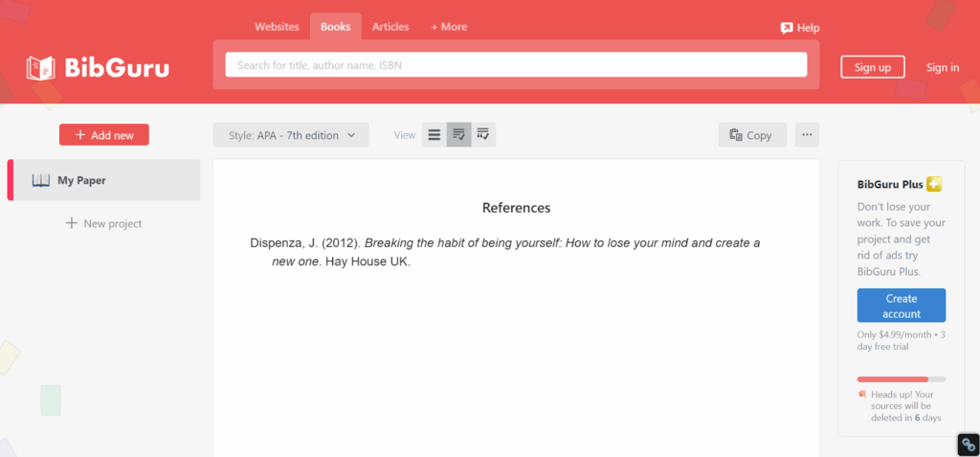This screenshot has height=457, width=980.
Task: Click the Create account button
Action: click(902, 306)
